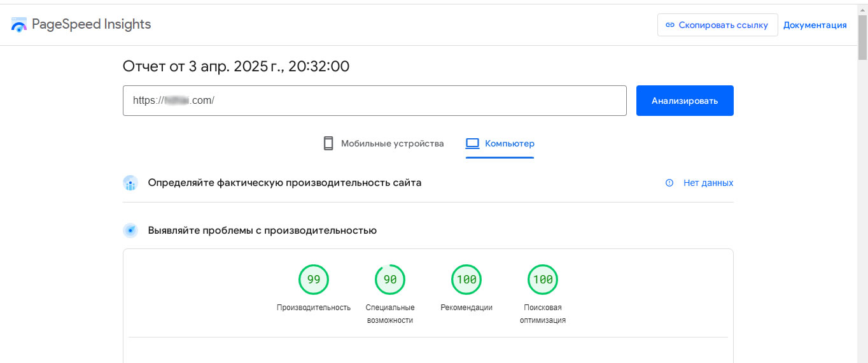Click the Определяйте фактическую производительность сайта heading
Screen dimensions: 868x363
[284, 183]
